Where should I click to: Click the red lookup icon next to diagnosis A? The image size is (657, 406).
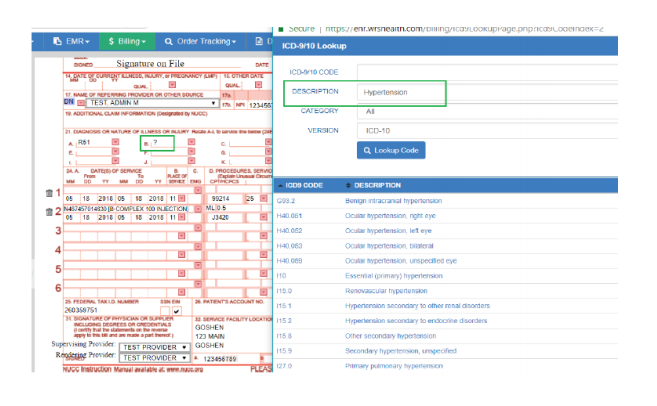(115, 143)
